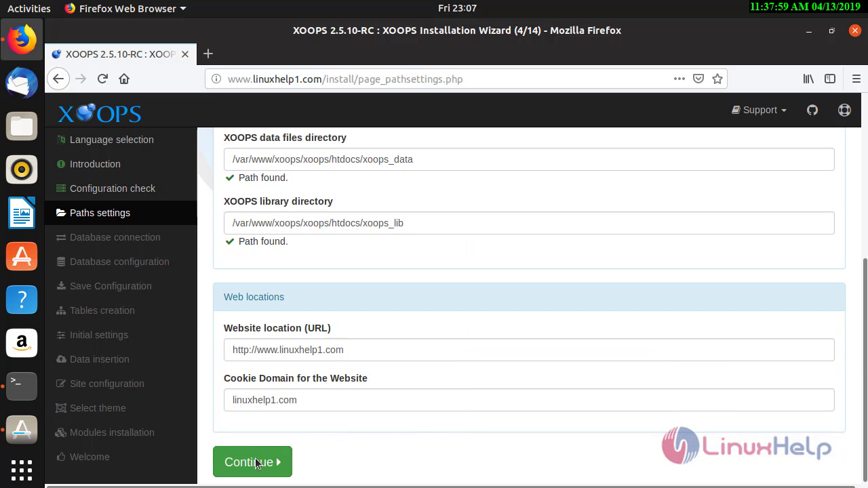Go to Configuration check step

[121, 188]
